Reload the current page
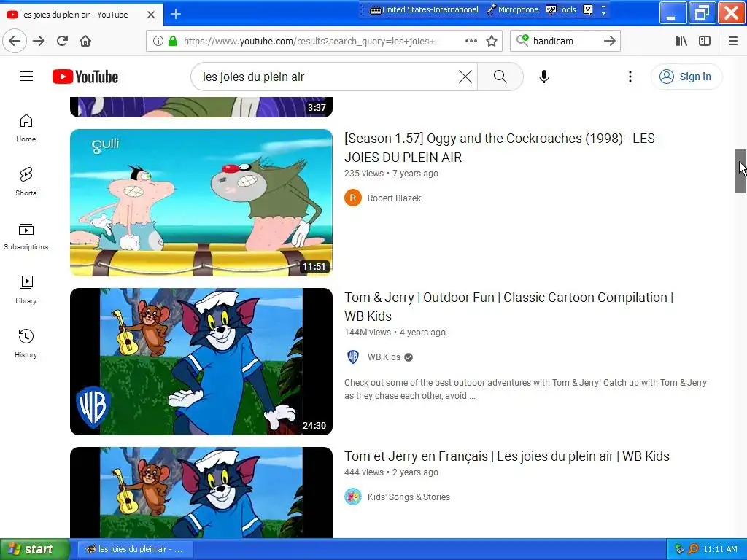The height and width of the screenshot is (560, 747). pos(62,41)
